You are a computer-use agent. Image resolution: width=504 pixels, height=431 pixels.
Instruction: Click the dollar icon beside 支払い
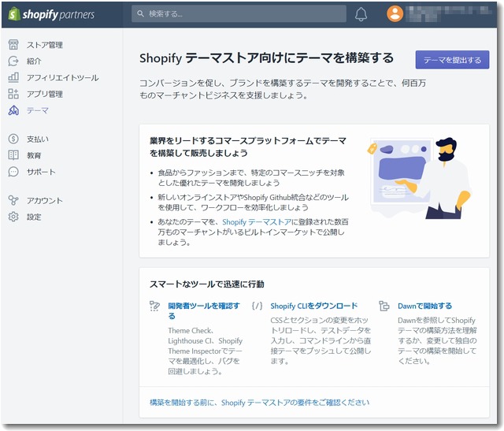pos(13,139)
